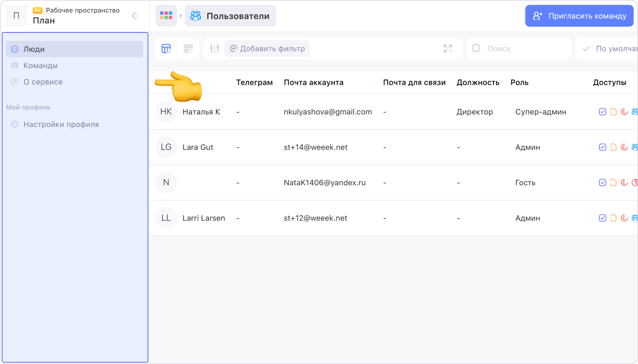Screen dimensions: 638x364
Task: Click the red CRM access icon for Larri Larsen
Action: [x=624, y=218]
